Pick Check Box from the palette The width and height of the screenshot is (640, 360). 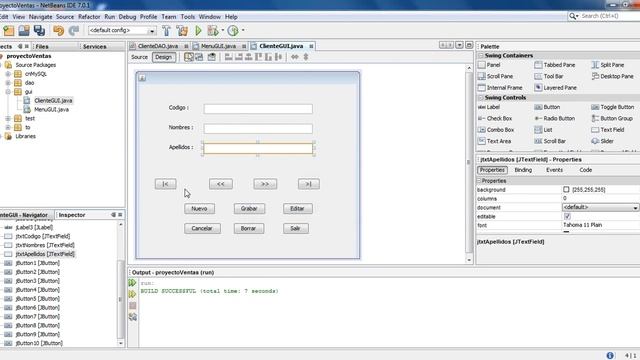coord(495,118)
